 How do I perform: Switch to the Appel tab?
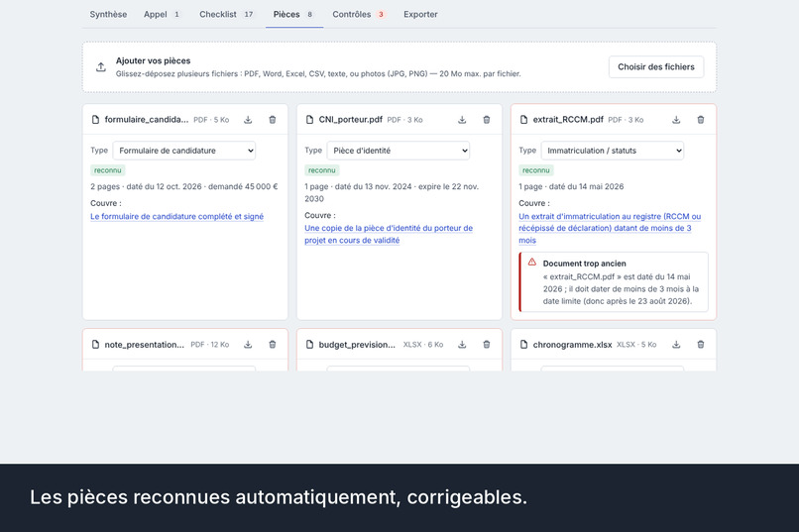162,14
